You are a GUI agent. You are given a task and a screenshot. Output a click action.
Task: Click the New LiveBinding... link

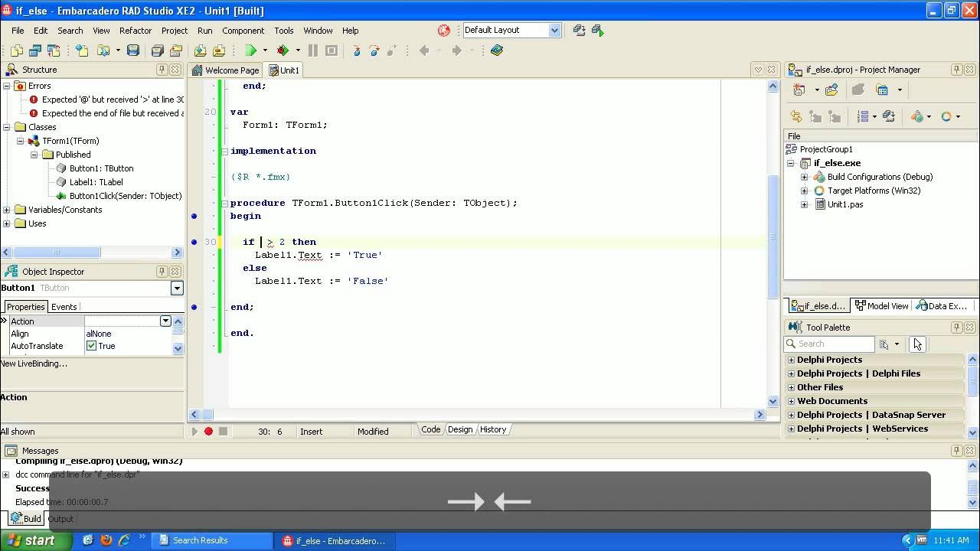click(x=34, y=364)
